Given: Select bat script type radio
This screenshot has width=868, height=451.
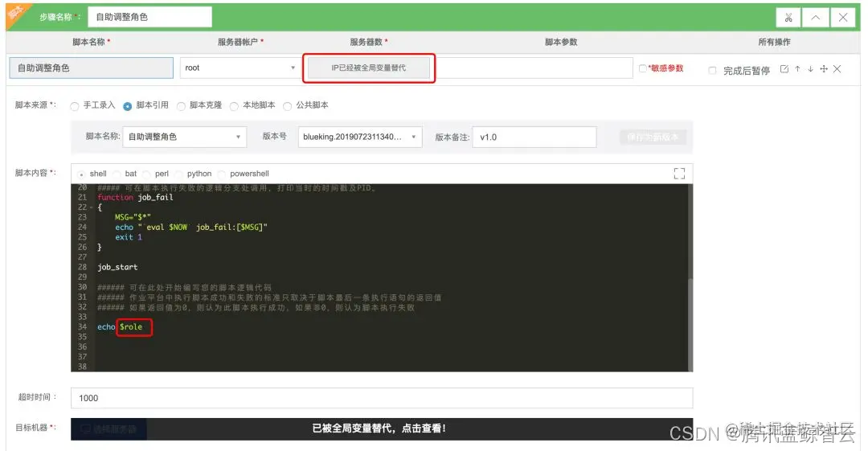Looking at the screenshot, I should click(x=117, y=174).
